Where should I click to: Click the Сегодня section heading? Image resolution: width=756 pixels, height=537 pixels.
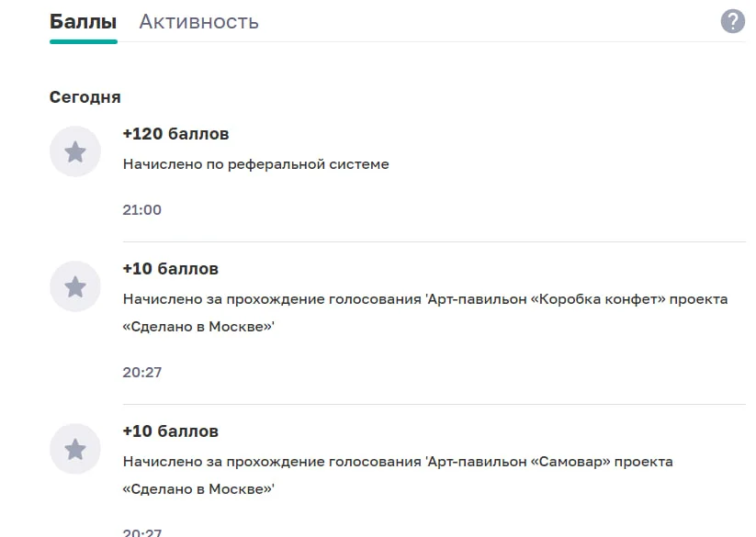(85, 97)
